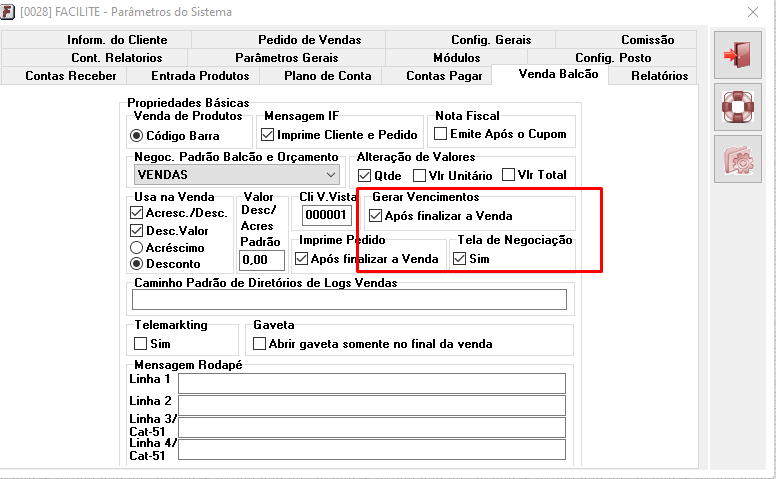Viewport: 776px width, 479px height.
Task: Toggle the Qtde checkbox
Action: (364, 176)
